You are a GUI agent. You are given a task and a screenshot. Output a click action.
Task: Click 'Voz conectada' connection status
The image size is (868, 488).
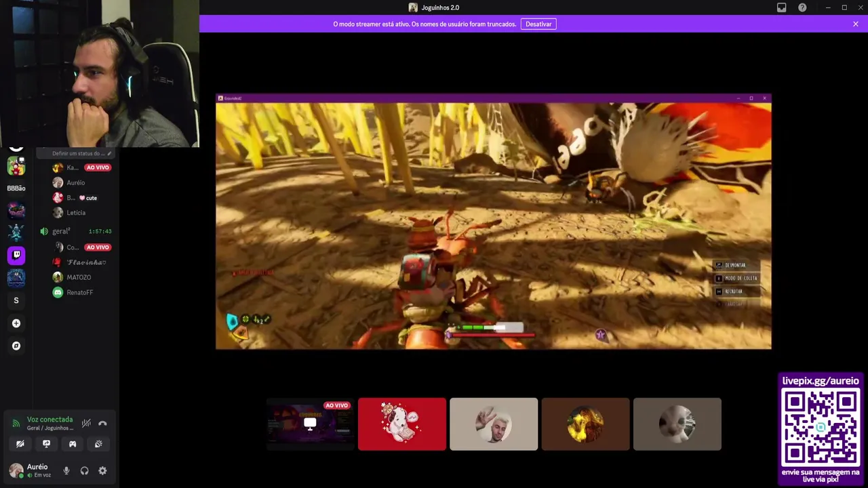tap(50, 420)
